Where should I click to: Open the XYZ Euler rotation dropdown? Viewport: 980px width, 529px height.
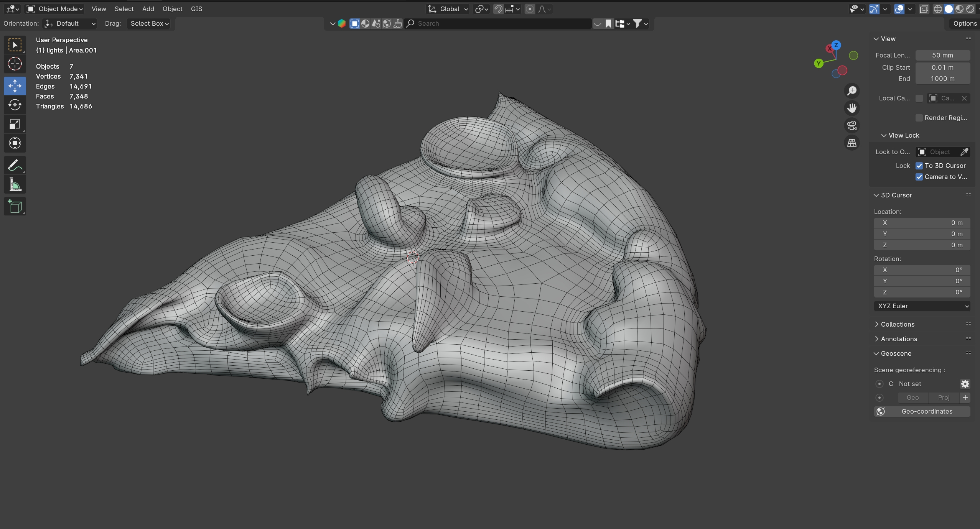click(922, 306)
